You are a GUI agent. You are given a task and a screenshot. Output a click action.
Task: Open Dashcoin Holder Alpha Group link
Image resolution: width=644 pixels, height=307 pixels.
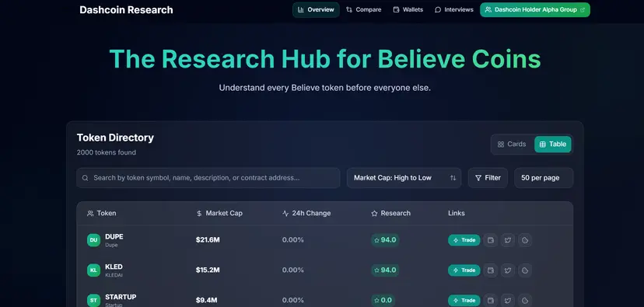tap(535, 10)
